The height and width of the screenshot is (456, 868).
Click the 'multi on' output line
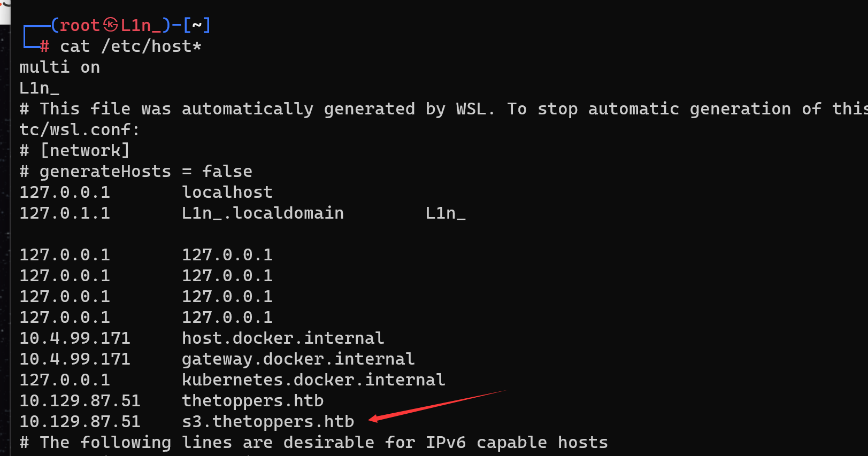[59, 67]
